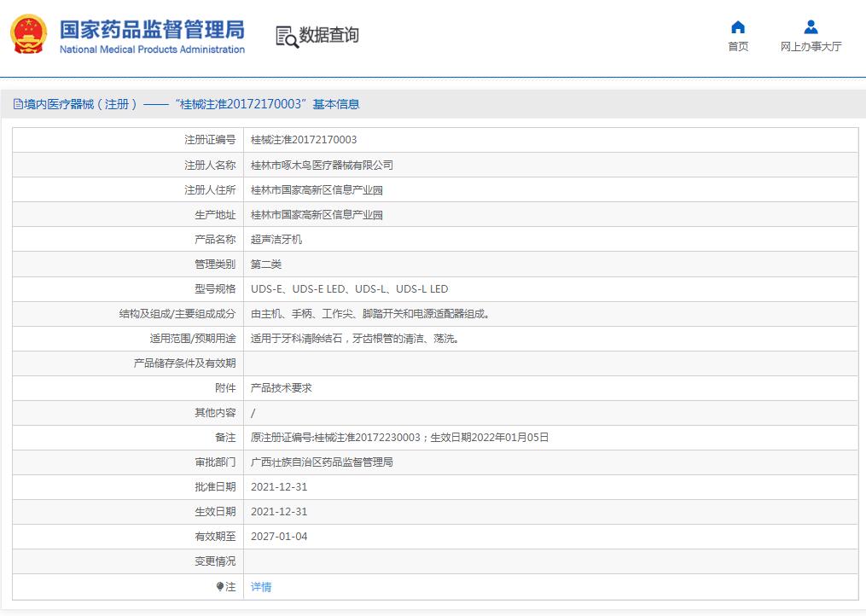The width and height of the screenshot is (866, 616).
Task: Select registration number 桂械注准20172170003 value
Action: tap(304, 140)
